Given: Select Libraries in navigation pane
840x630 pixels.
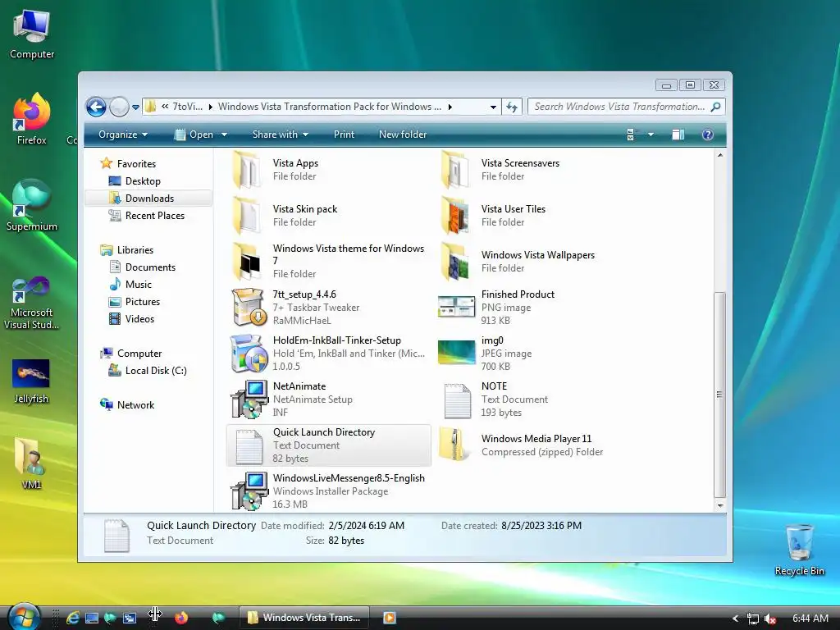Looking at the screenshot, I should coord(135,250).
